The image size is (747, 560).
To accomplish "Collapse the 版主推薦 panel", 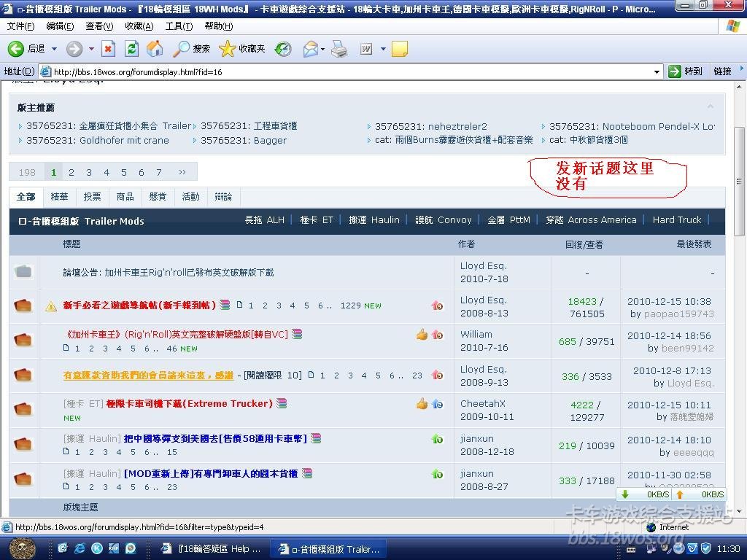I will click(x=710, y=106).
